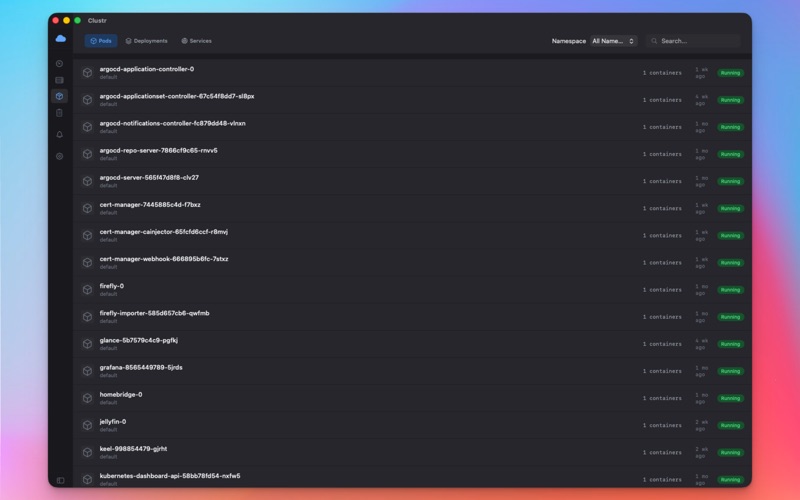Click the magnifier icon in search box
This screenshot has width=800, height=500.
click(654, 41)
